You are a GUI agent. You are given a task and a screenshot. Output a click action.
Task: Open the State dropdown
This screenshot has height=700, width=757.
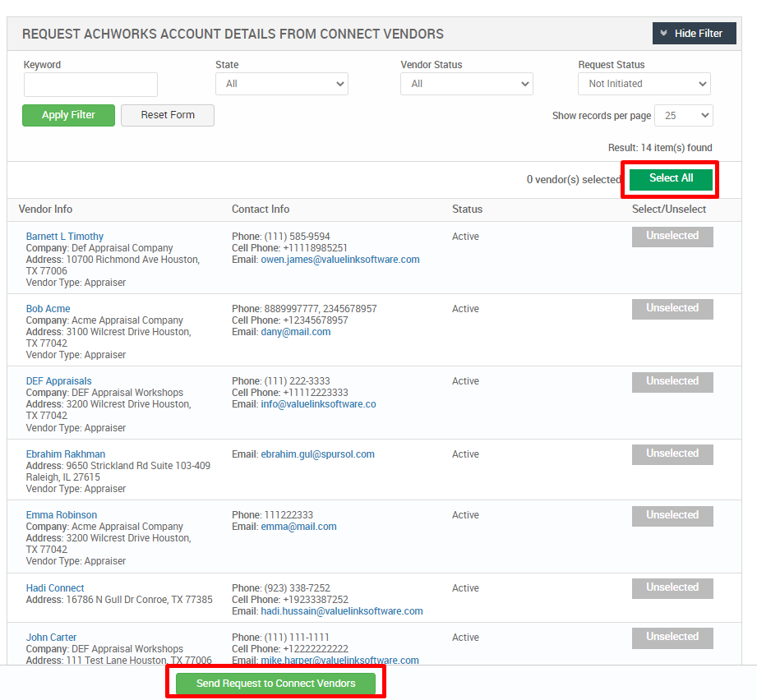[x=281, y=83]
